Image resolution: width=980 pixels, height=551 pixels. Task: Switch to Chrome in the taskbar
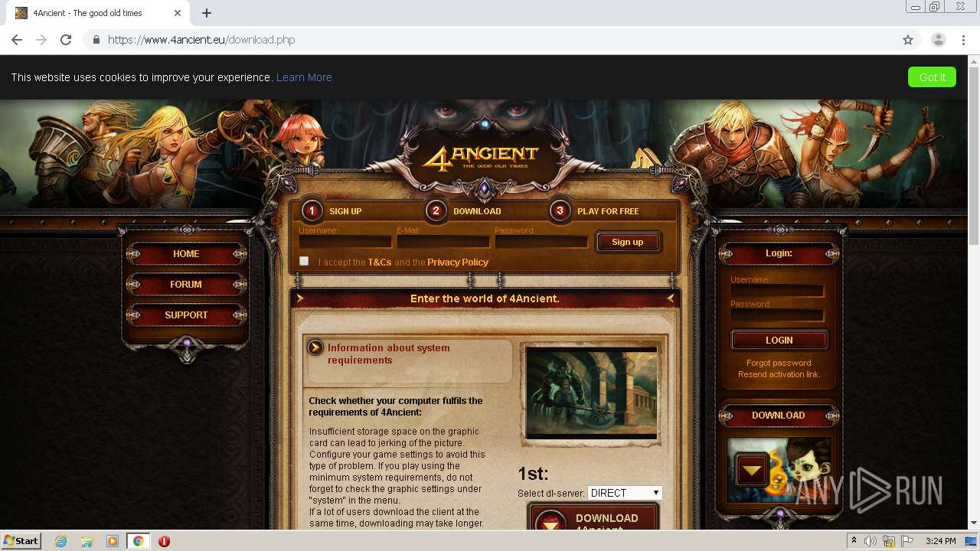[x=139, y=541]
